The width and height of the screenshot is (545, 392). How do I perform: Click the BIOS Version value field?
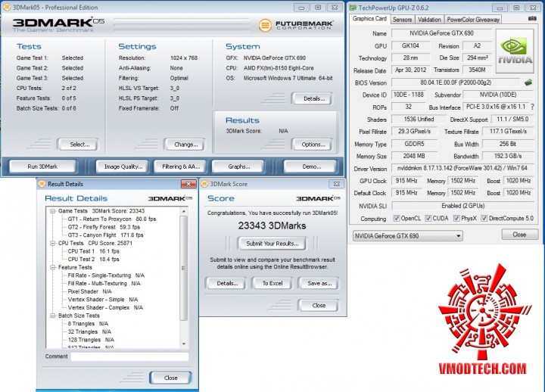tap(456, 82)
